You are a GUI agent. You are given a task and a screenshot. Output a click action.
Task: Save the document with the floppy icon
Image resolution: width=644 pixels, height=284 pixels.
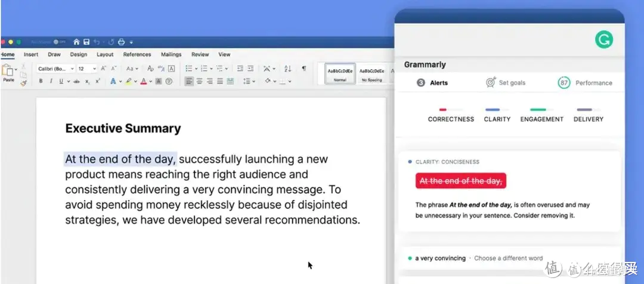(x=86, y=42)
